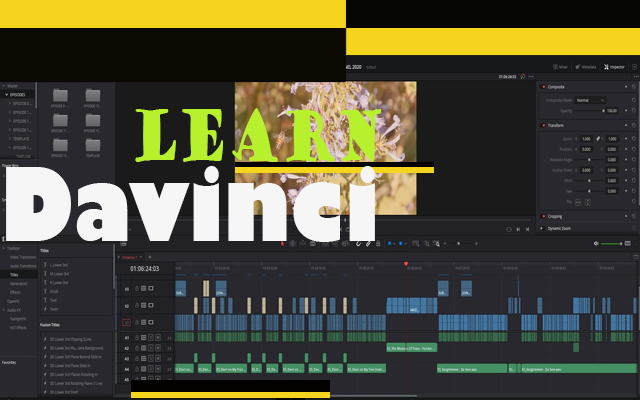The height and width of the screenshot is (400, 640).
Task: Jump to the next clip in viewer
Action: tap(518, 229)
